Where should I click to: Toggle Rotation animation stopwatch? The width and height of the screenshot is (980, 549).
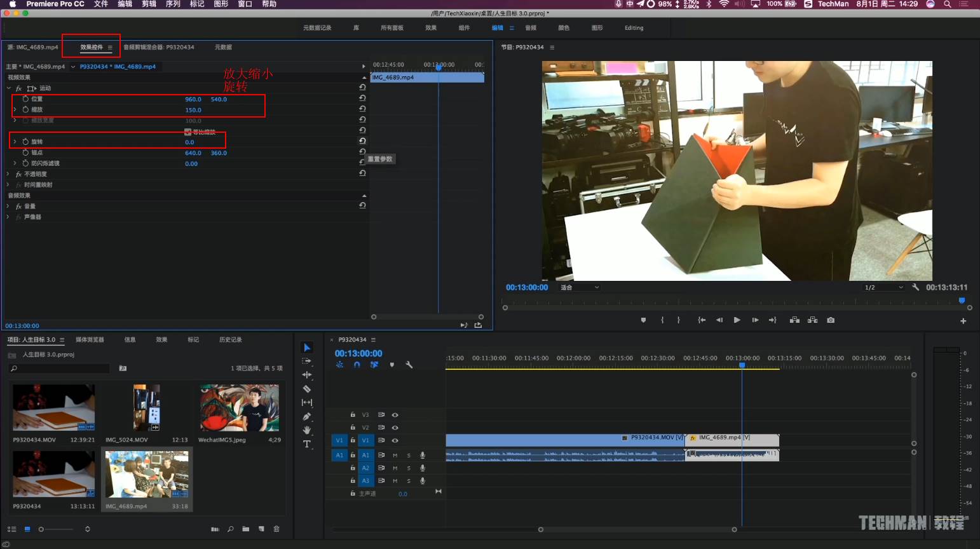(x=25, y=142)
